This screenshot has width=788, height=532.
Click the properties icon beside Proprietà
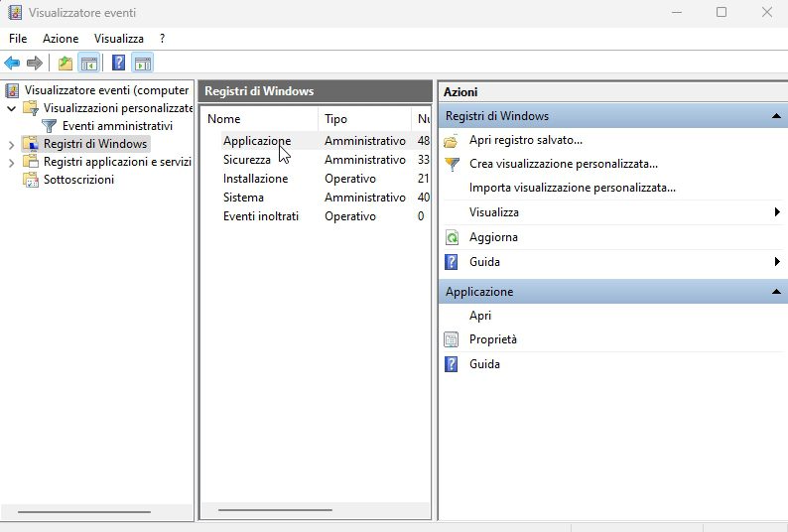452,339
